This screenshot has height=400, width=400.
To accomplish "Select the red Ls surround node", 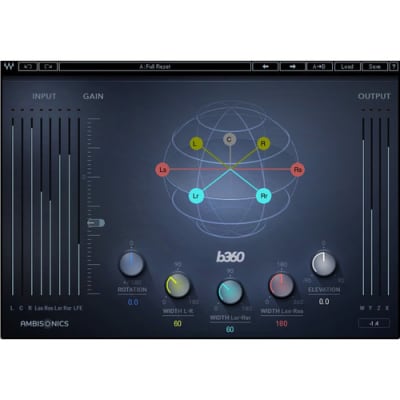I will [x=163, y=170].
